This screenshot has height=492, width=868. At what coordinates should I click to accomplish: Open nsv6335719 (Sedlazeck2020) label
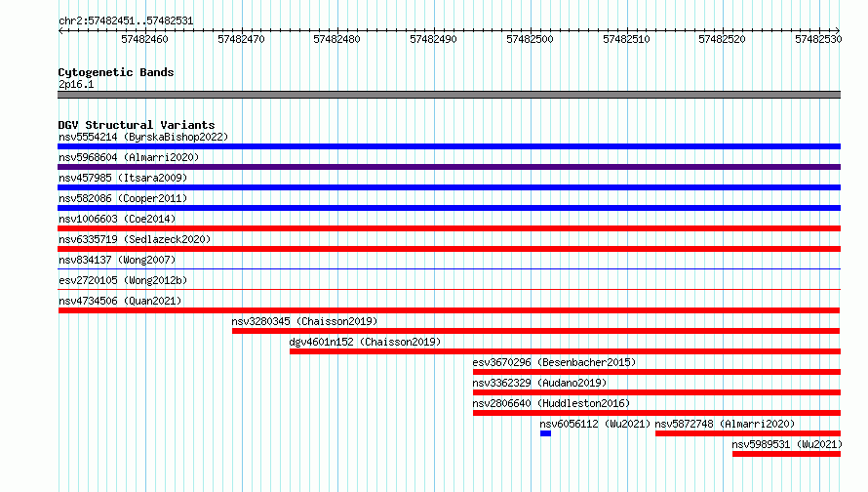pyautogui.click(x=135, y=239)
